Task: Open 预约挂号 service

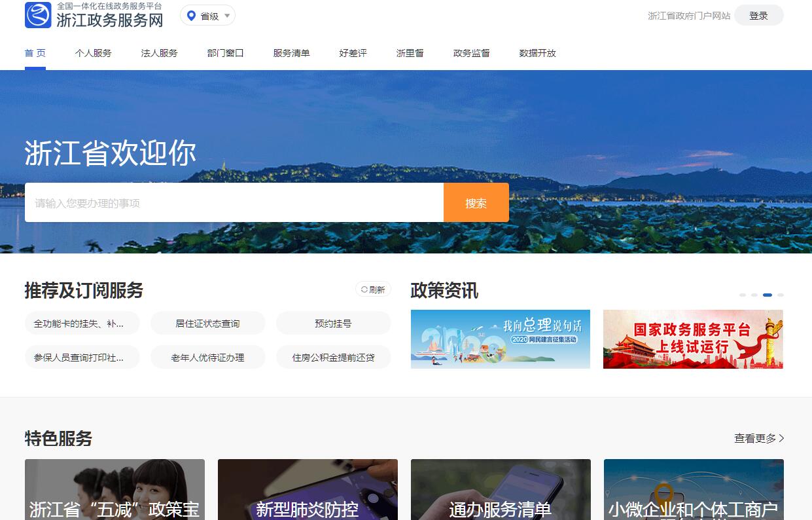Action: tap(333, 324)
